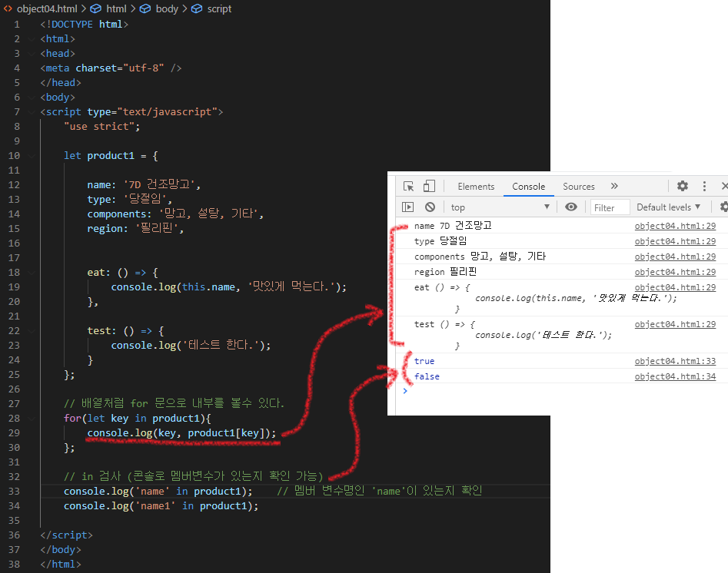This screenshot has height=573, width=728.
Task: Click the "use strict" string on line 8
Action: (99, 127)
